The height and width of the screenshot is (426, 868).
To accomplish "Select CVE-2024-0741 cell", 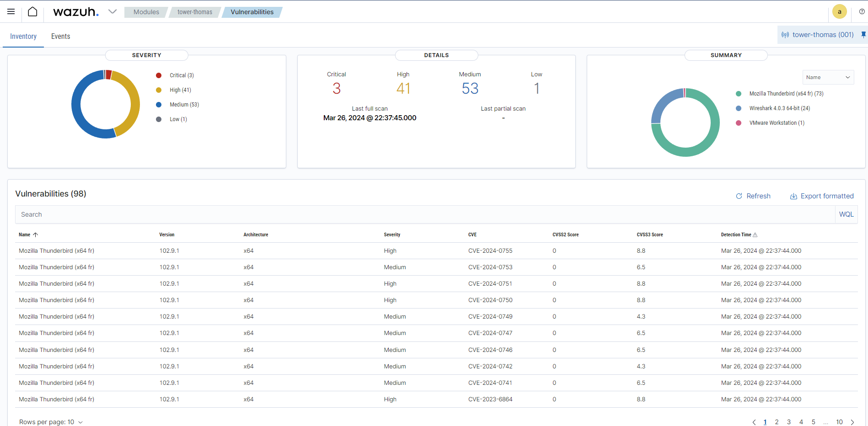I will [490, 383].
